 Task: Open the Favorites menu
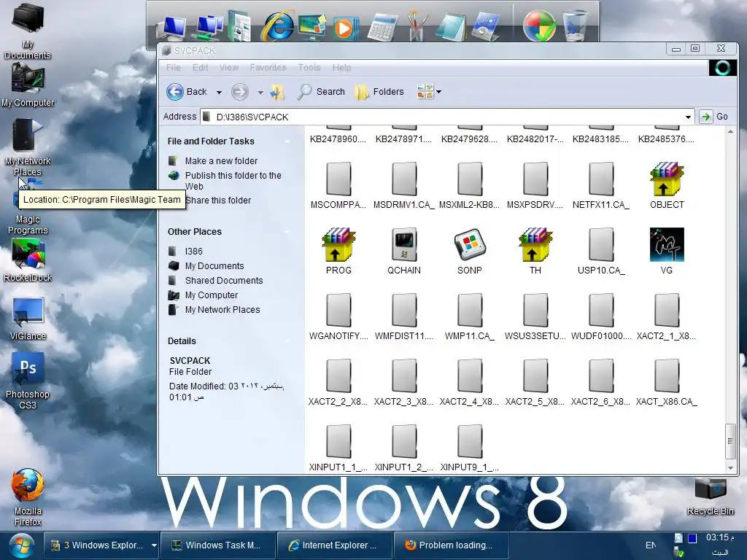pyautogui.click(x=268, y=68)
